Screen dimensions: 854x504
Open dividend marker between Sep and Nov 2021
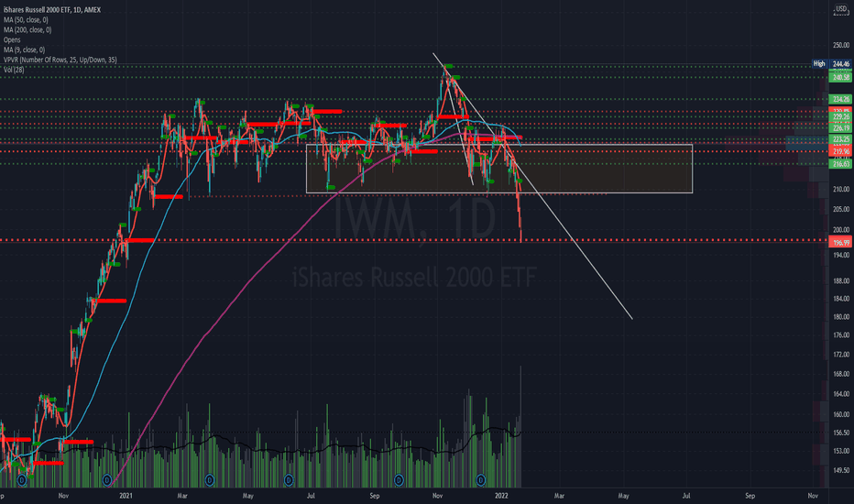400,480
